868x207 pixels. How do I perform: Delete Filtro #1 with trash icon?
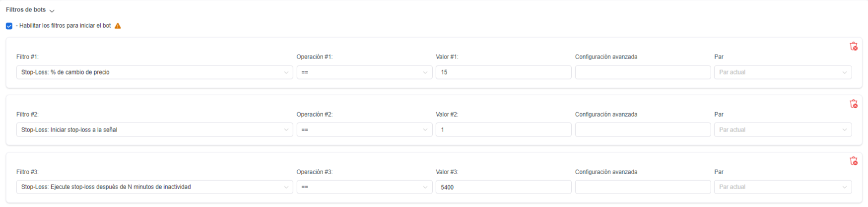(x=854, y=46)
